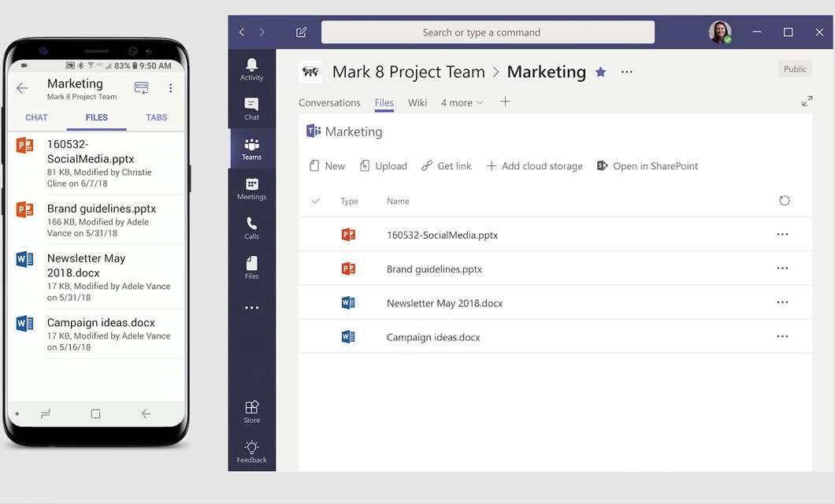Click the compose new chat icon
This screenshot has height=504, width=835.
point(301,32)
